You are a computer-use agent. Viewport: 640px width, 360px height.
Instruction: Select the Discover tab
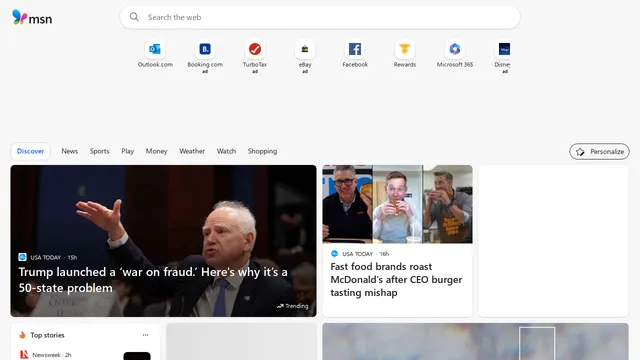[30, 151]
